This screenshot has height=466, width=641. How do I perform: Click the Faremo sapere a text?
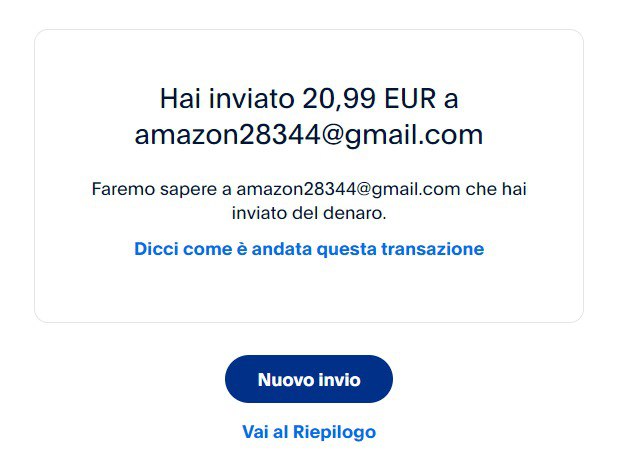point(162,189)
